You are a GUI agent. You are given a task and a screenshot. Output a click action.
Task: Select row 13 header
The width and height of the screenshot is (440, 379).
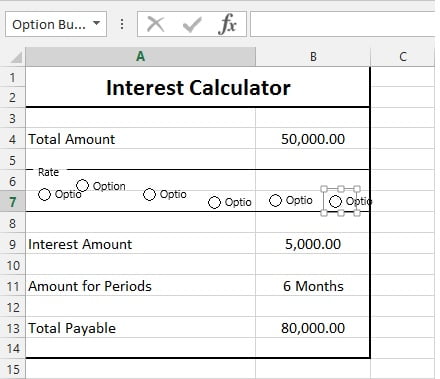pos(13,328)
